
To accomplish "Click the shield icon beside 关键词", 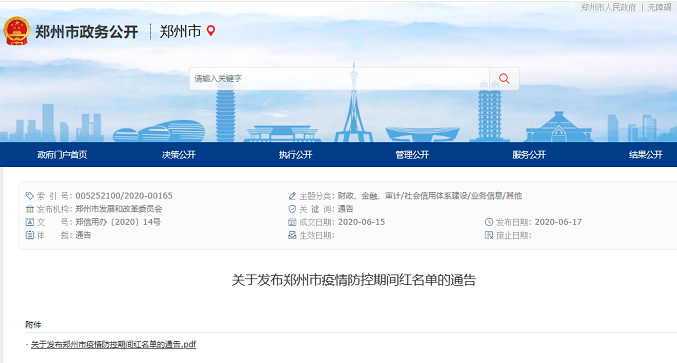I will pyautogui.click(x=292, y=209).
